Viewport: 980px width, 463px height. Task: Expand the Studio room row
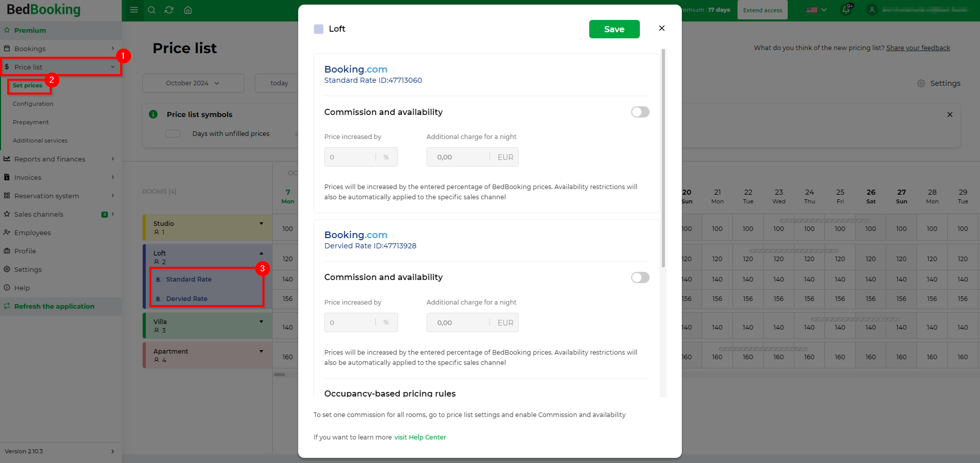(x=261, y=223)
